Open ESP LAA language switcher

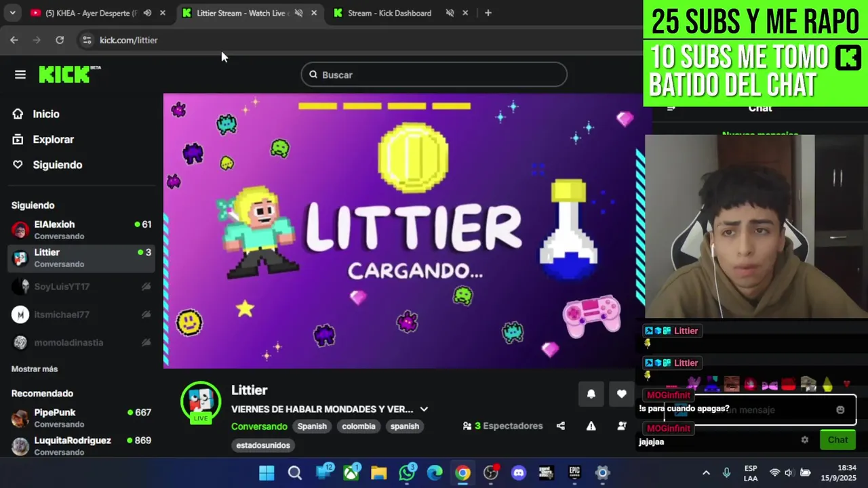751,473
